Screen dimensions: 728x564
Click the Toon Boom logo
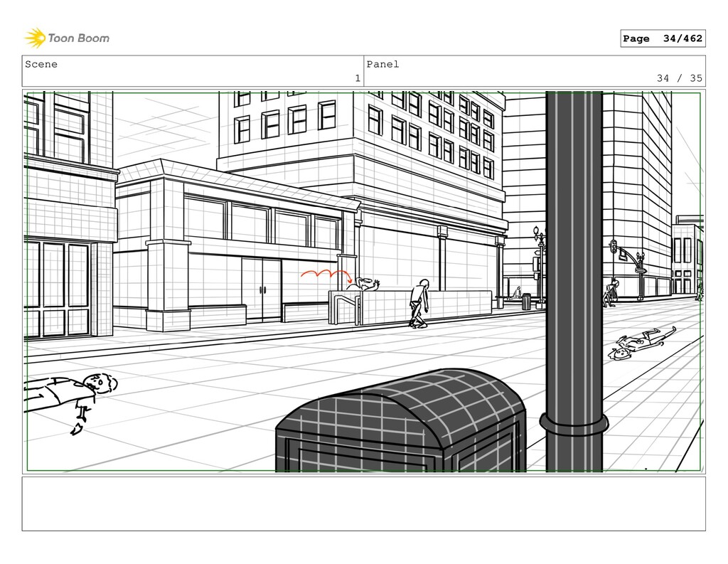coord(67,38)
